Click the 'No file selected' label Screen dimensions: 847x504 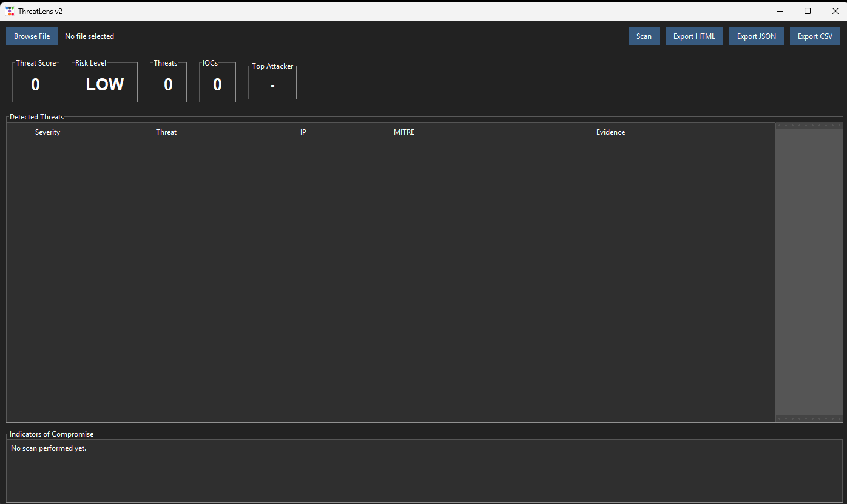(89, 36)
